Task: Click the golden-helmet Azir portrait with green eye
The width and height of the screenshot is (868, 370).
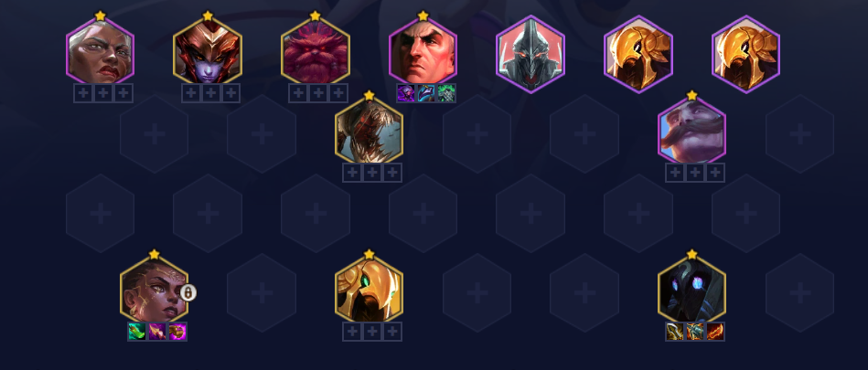Action: click(370, 292)
